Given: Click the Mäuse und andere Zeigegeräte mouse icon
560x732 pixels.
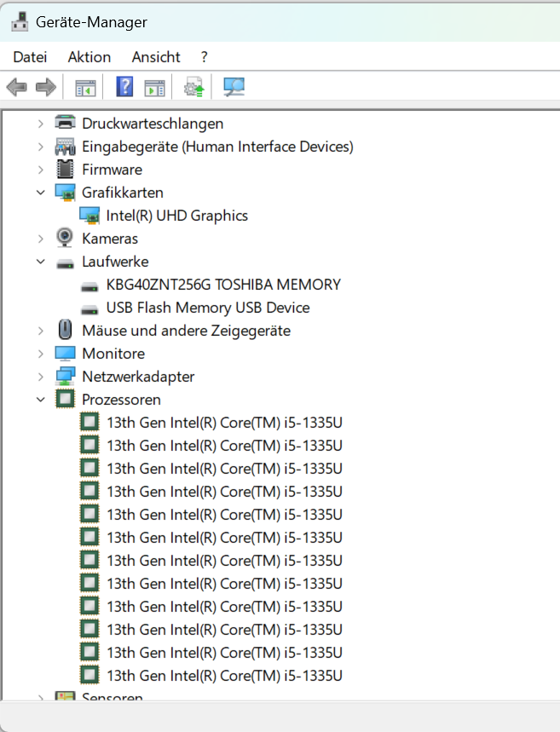Looking at the screenshot, I should [65, 330].
